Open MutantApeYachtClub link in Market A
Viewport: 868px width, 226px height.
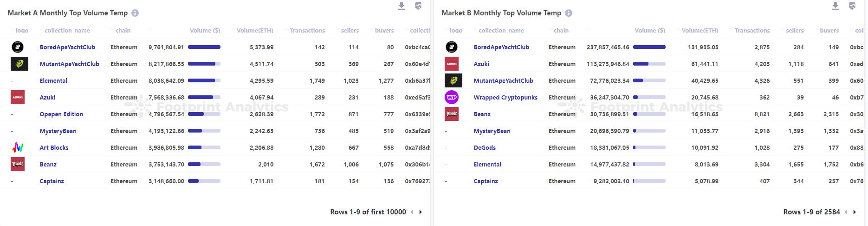pos(69,64)
